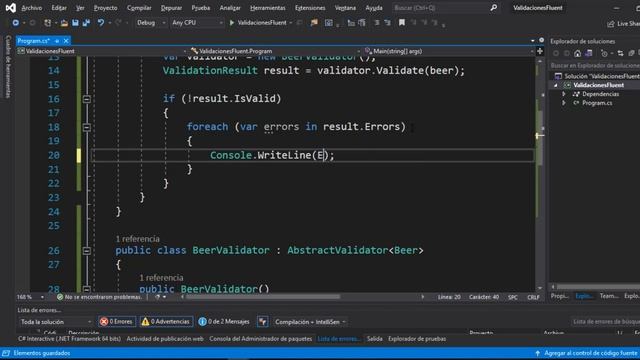Click the code cleanup brush icon
640x360 pixels.
pos(158,297)
